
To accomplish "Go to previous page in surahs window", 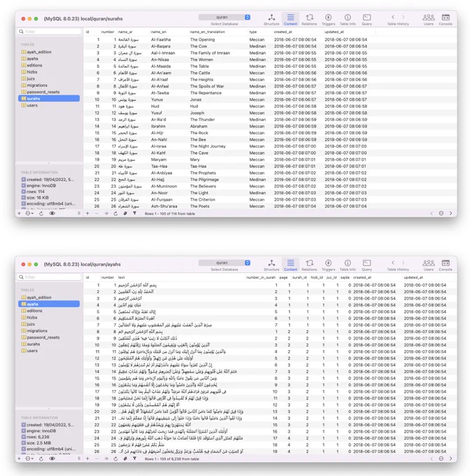I will pyautogui.click(x=432, y=213).
